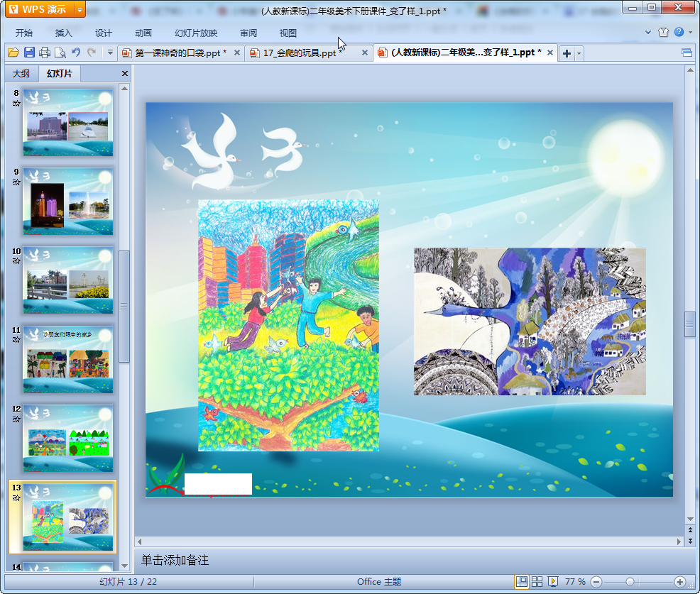
Task: Expand the quick access toolbar dropdown arrow
Action: [x=110, y=53]
